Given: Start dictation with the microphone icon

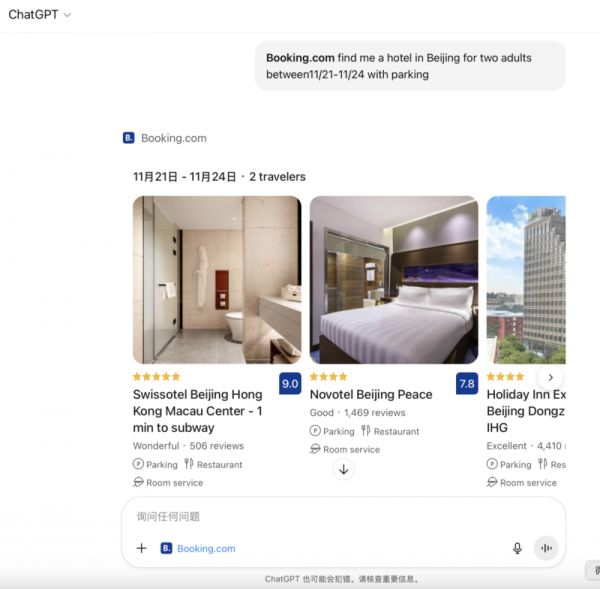Looking at the screenshot, I should click(x=517, y=548).
